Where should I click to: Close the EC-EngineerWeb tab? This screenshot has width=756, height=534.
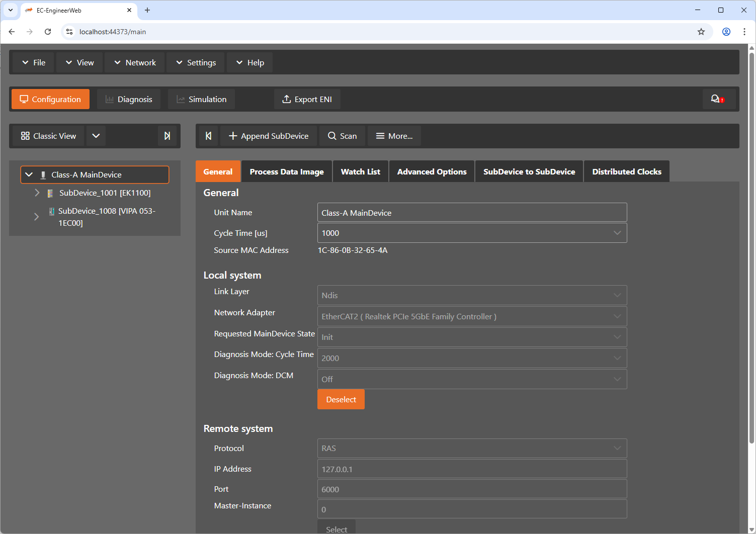coord(129,10)
